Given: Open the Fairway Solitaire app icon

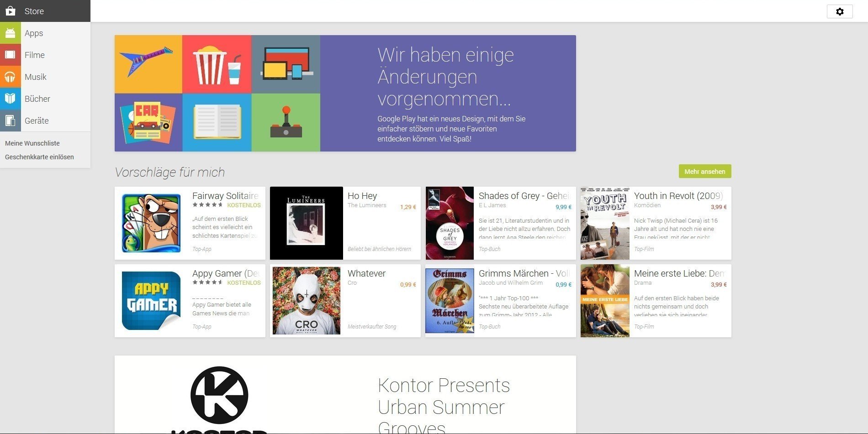Looking at the screenshot, I should pyautogui.click(x=151, y=223).
